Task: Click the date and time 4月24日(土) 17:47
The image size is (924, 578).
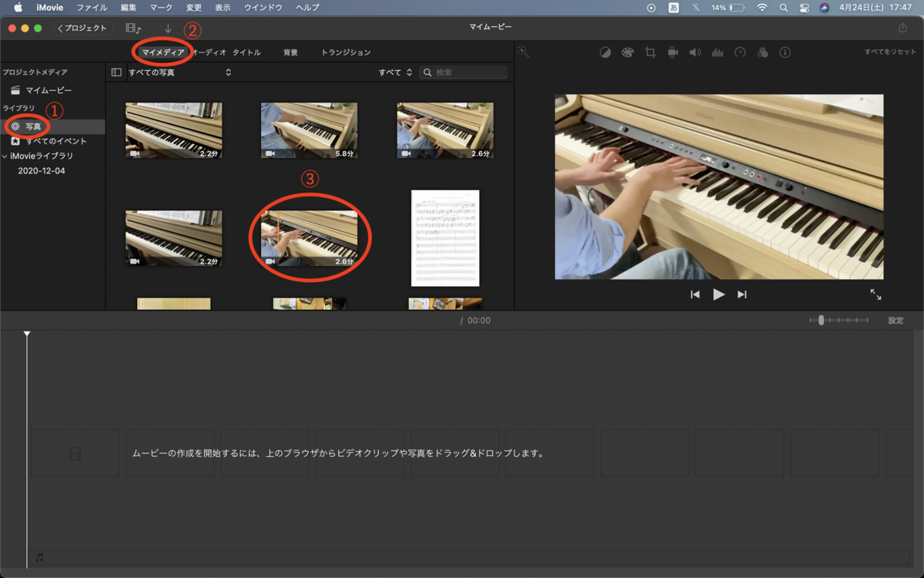Action: [876, 8]
